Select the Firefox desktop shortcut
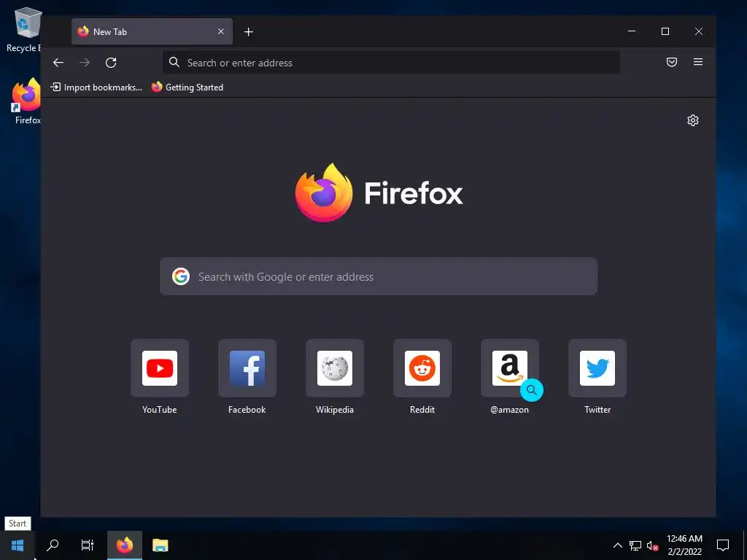This screenshot has width=747, height=560. tap(27, 101)
